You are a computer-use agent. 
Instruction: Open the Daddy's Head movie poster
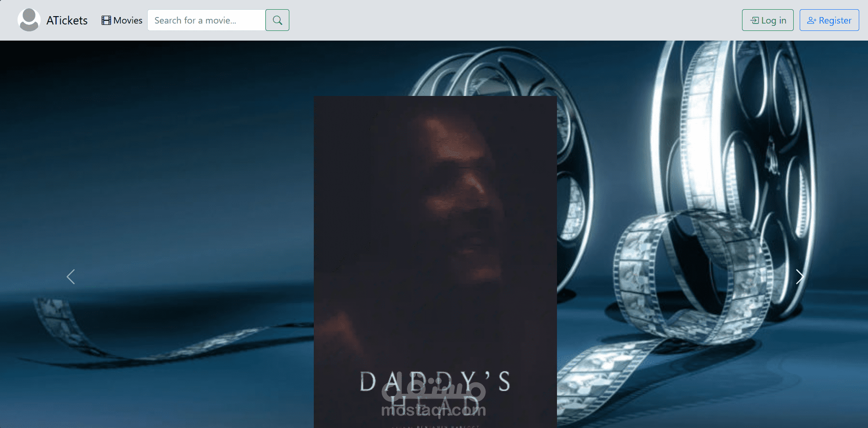click(435, 262)
